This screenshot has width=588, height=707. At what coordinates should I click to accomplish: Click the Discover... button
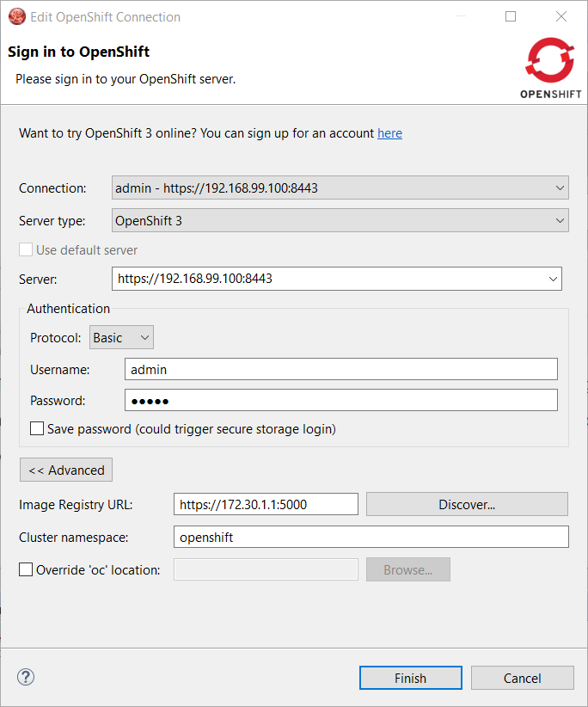[467, 504]
